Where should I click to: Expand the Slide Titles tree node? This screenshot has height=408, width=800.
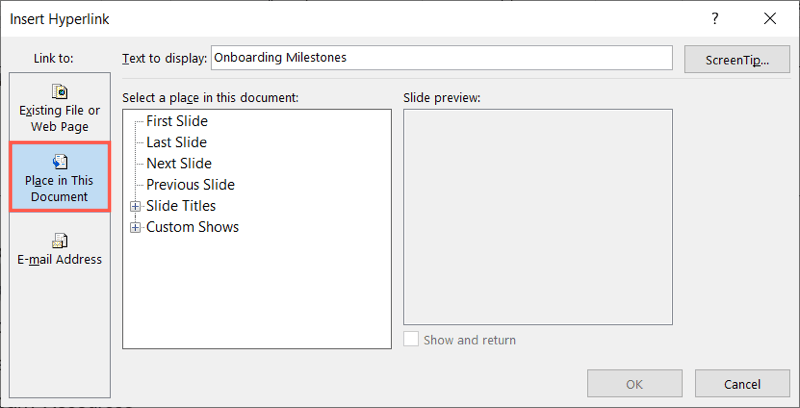pyautogui.click(x=136, y=206)
